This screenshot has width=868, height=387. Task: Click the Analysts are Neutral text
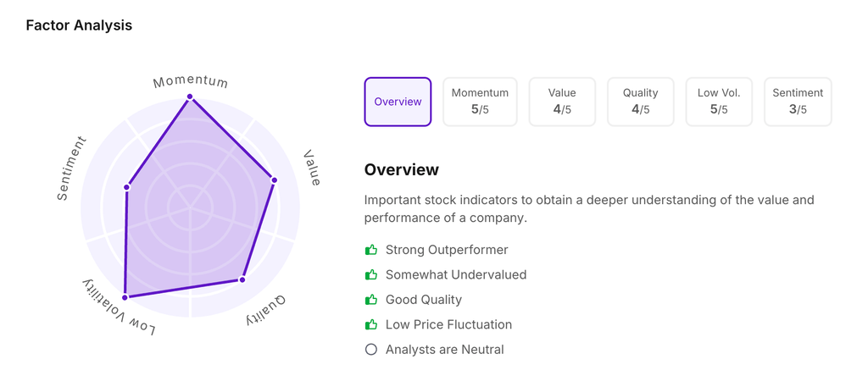pos(444,349)
